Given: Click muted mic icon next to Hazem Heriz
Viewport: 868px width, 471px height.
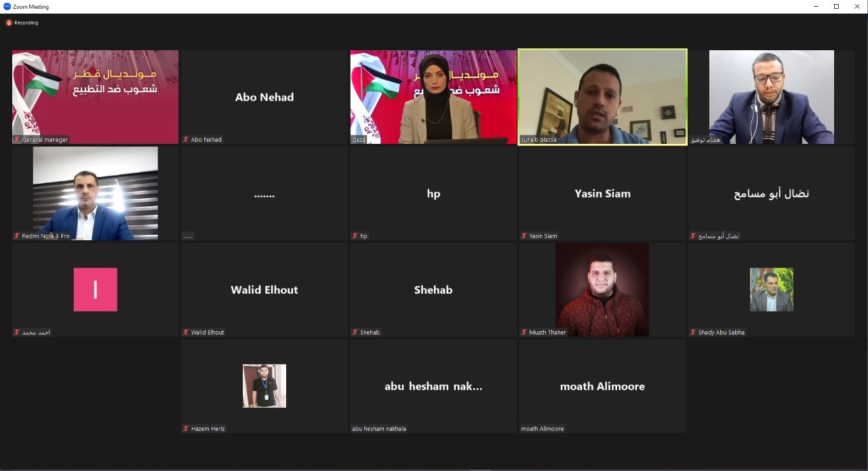Looking at the screenshot, I should tap(186, 429).
